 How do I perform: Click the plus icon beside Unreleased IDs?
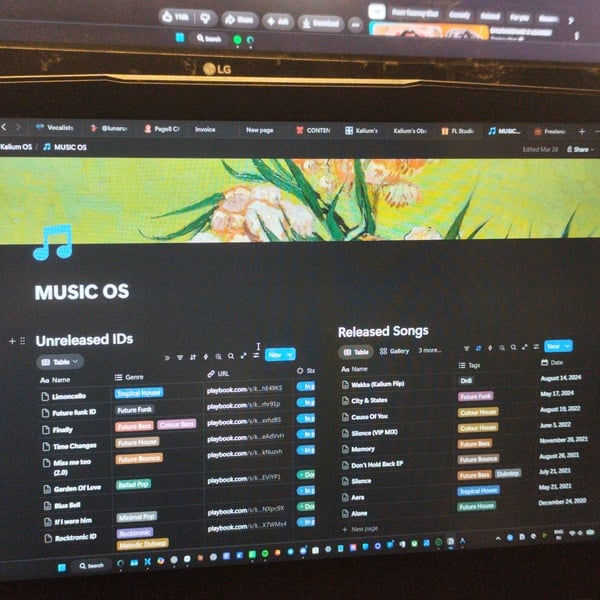coord(12,341)
